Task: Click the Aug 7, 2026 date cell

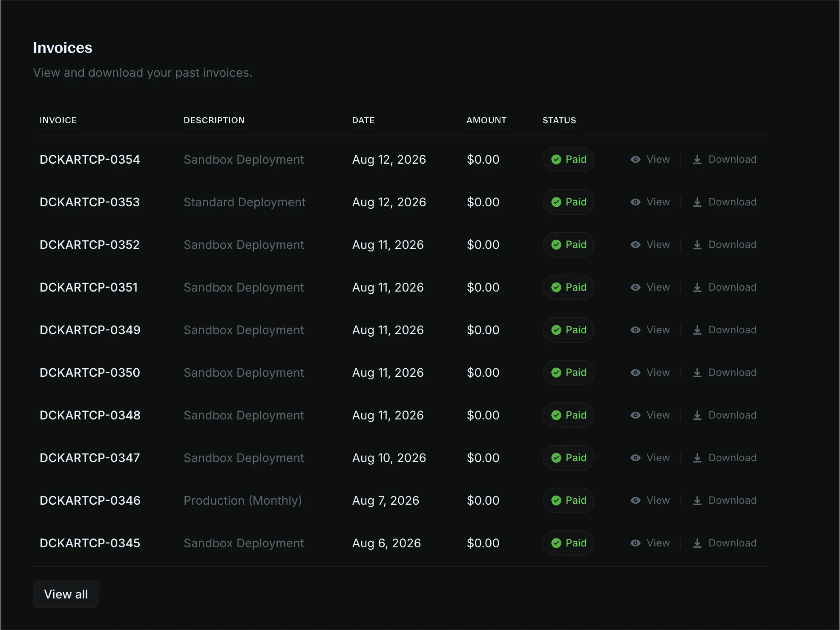Action: click(x=385, y=500)
